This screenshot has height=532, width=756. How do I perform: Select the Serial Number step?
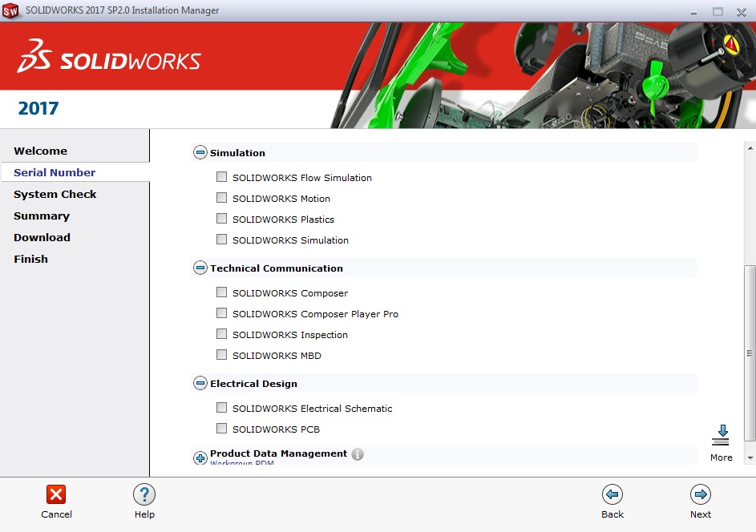point(55,172)
